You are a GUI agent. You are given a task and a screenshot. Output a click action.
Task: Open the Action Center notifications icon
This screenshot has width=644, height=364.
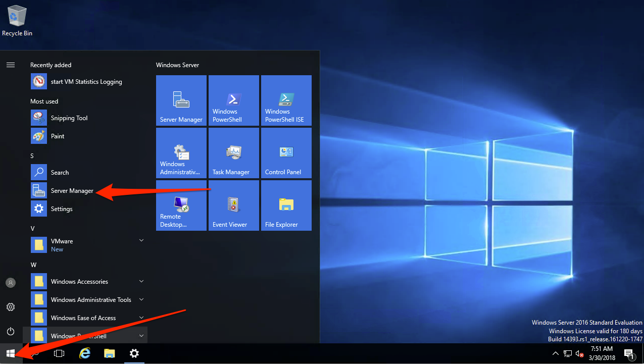pos(629,353)
